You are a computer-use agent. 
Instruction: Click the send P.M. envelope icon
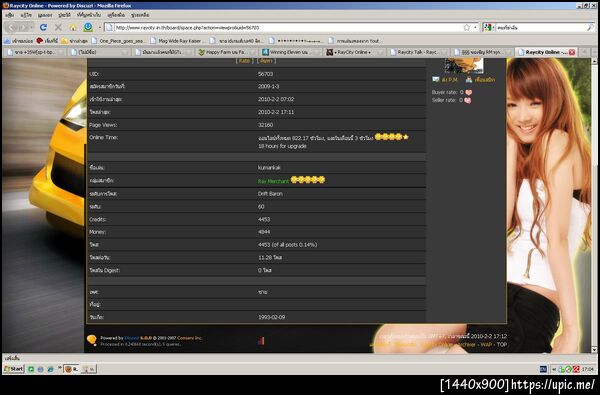pos(435,79)
